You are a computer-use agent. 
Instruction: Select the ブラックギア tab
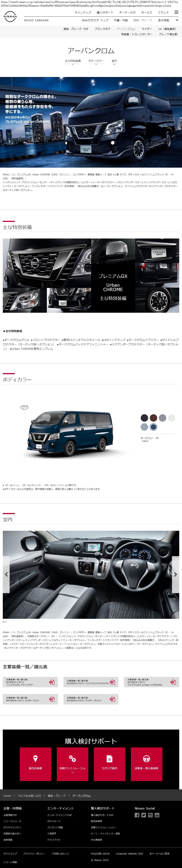coord(102,29)
